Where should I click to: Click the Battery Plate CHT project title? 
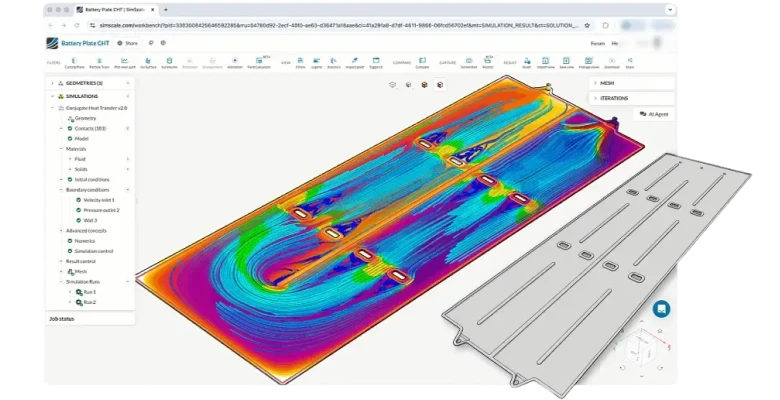pyautogui.click(x=85, y=43)
